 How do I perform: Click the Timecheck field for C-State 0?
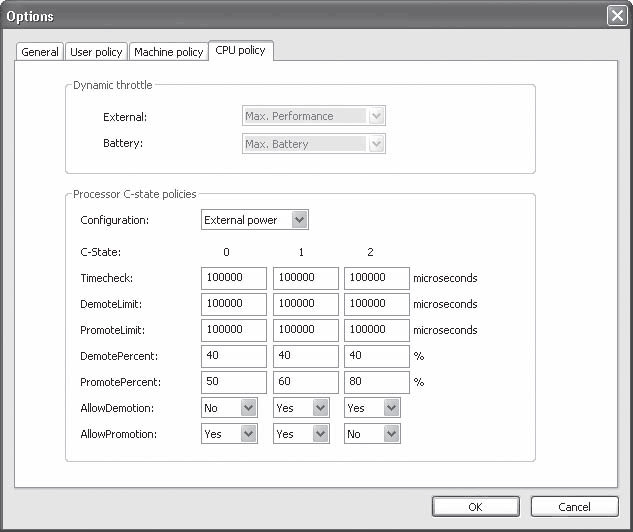click(x=234, y=278)
